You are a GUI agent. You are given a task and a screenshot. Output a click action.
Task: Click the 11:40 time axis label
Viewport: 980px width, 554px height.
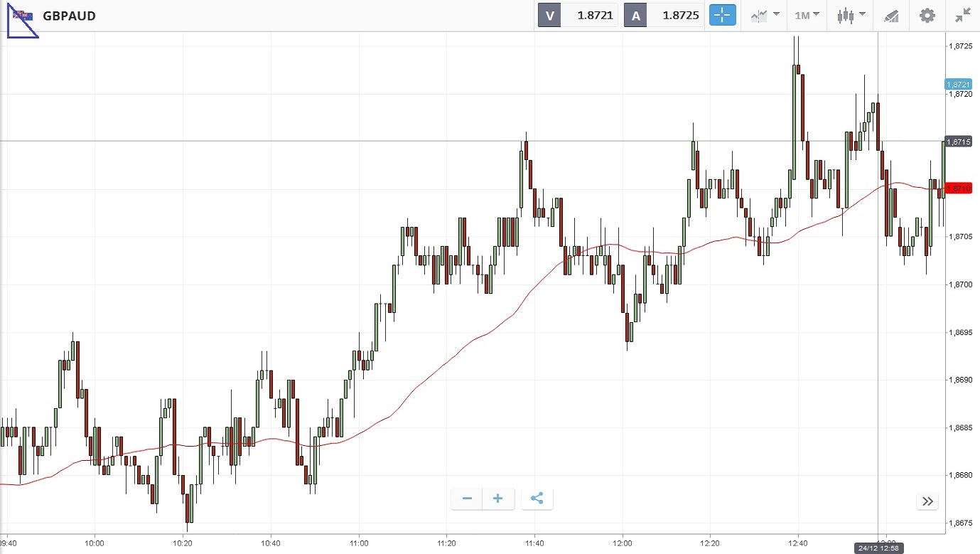pos(534,542)
